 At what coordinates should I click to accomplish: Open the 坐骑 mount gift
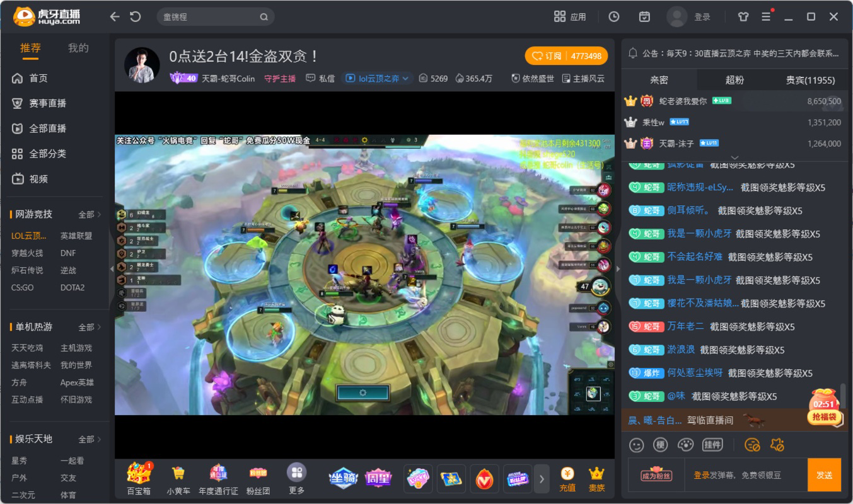(344, 478)
